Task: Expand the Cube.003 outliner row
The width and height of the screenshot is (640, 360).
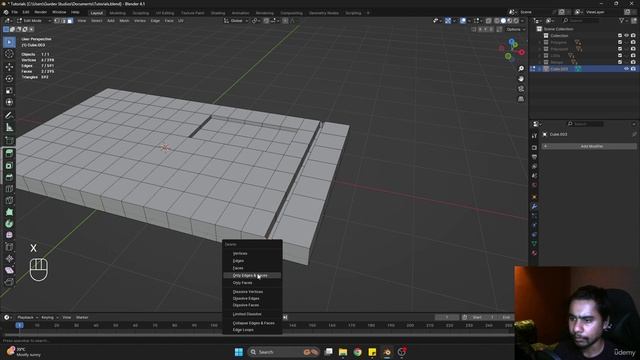Action: point(540,69)
